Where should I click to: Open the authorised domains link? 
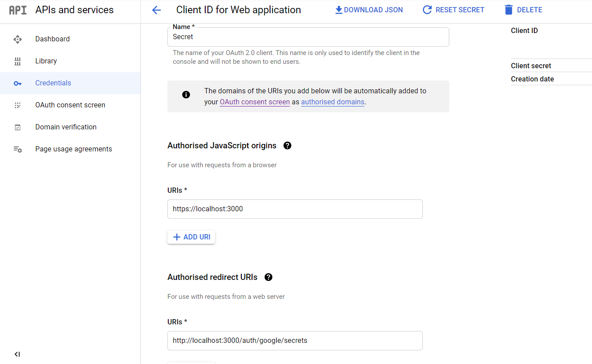333,102
